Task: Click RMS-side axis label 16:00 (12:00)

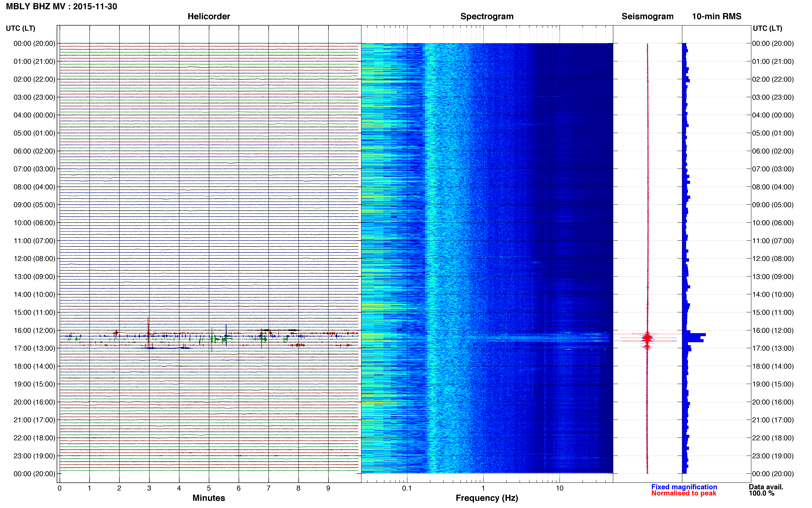Action: tap(773, 331)
